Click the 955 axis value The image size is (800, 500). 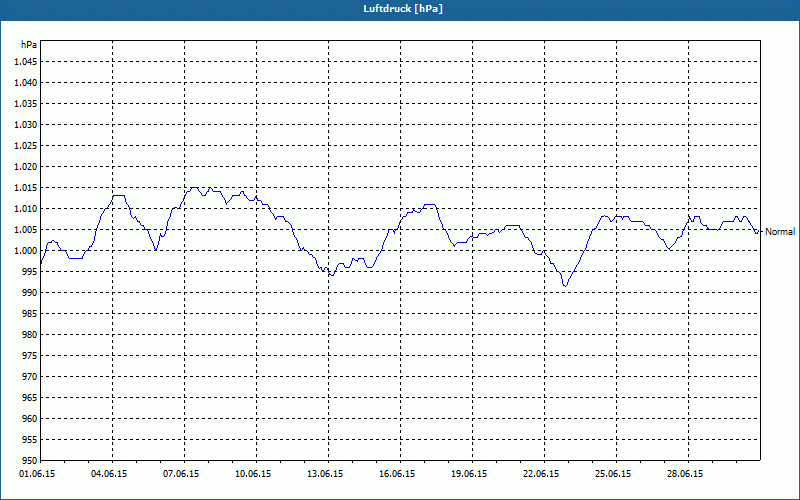click(30, 440)
